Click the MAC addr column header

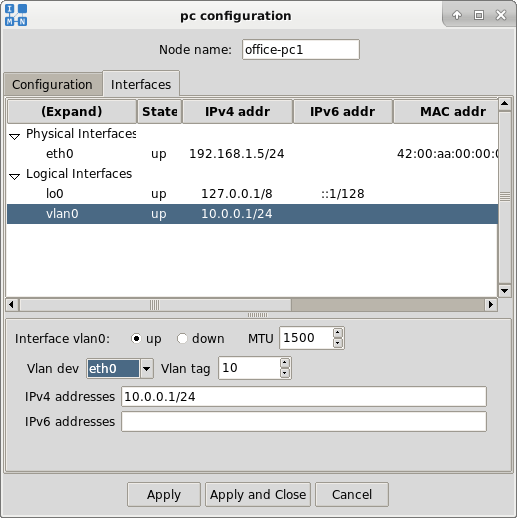click(446, 112)
